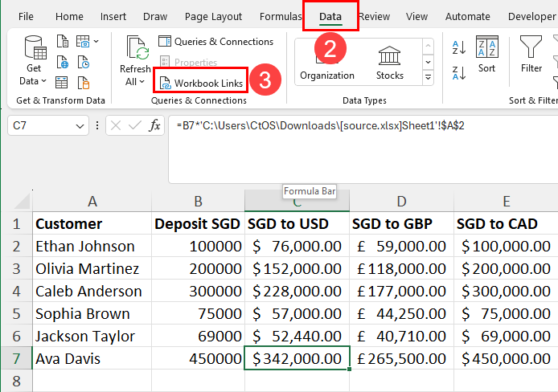Click Insert Function fx icon

click(155, 125)
